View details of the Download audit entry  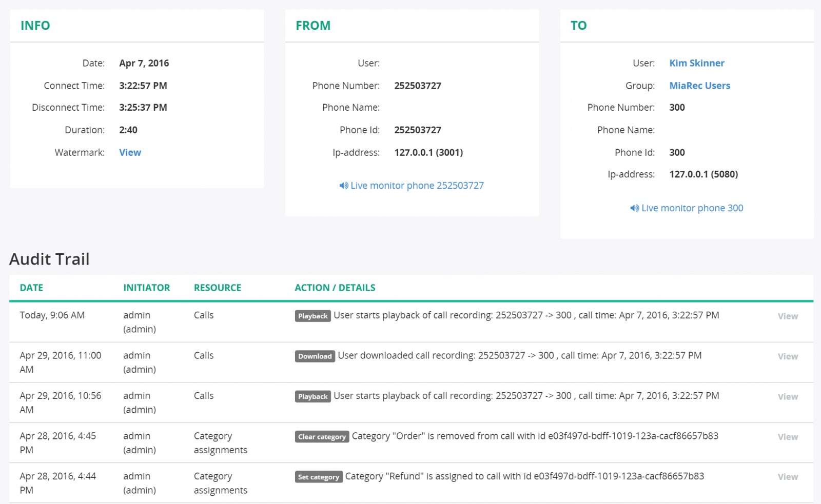pyautogui.click(x=787, y=356)
